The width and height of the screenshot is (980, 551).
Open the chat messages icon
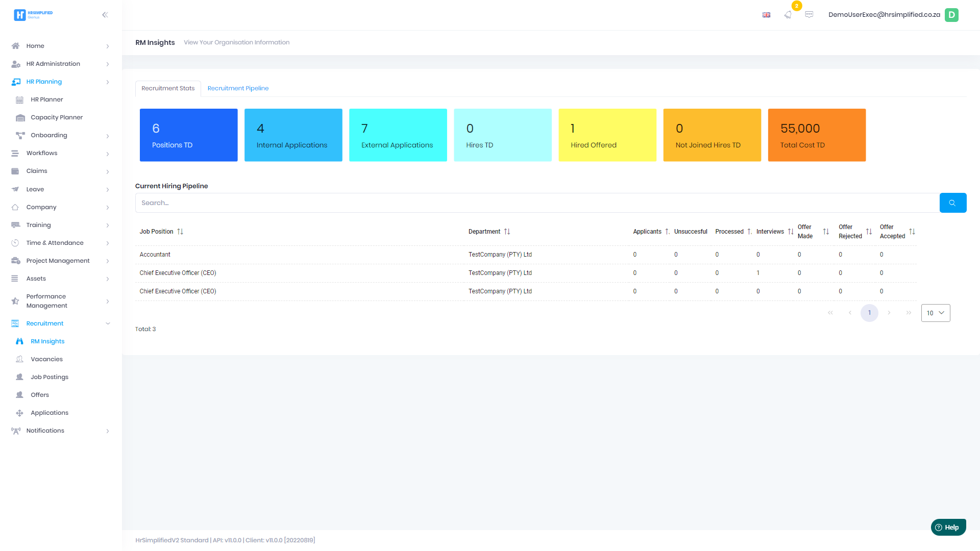809,15
